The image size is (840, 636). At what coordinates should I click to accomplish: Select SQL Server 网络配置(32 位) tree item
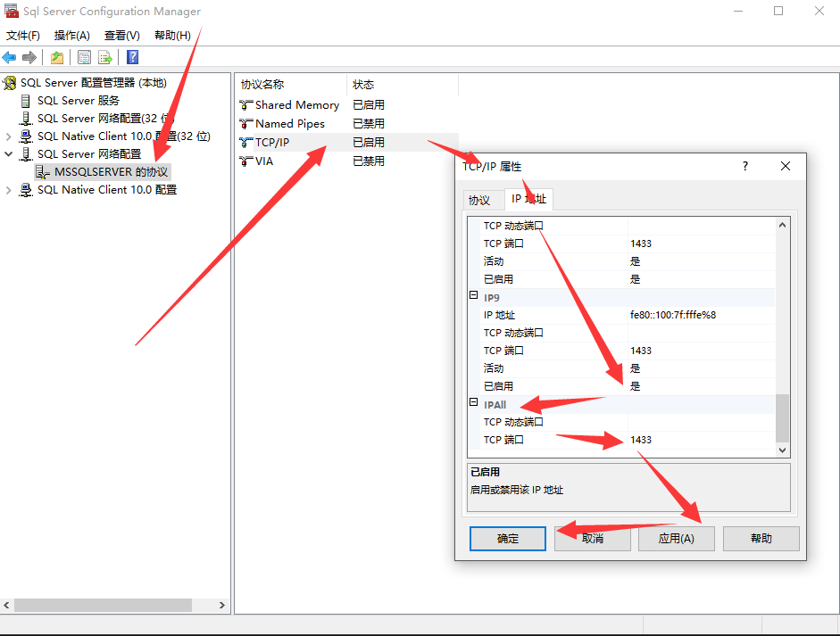(105, 119)
